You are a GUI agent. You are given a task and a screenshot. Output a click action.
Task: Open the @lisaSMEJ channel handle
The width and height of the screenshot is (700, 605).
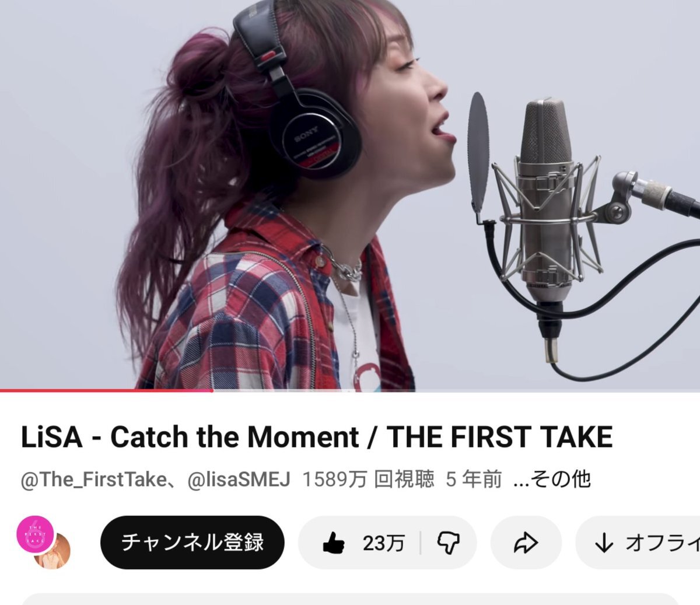coord(239,480)
